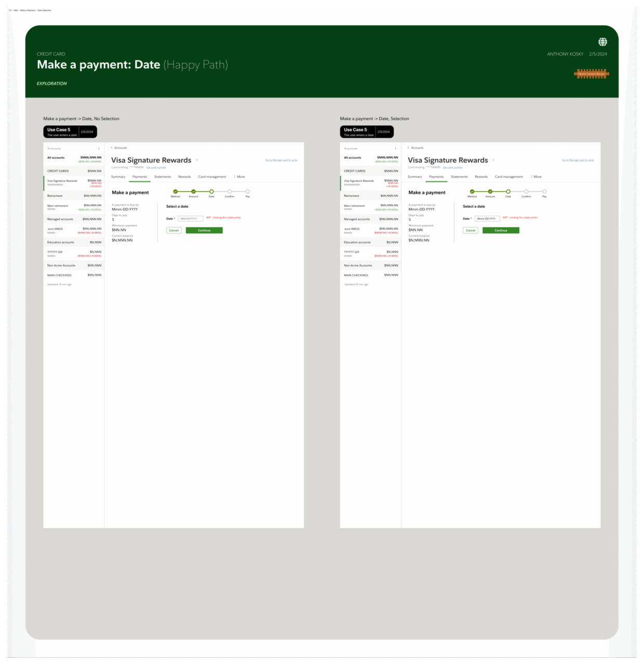Click the Accounts back chevron in the right mockup
The image size is (644, 665).
(408, 148)
